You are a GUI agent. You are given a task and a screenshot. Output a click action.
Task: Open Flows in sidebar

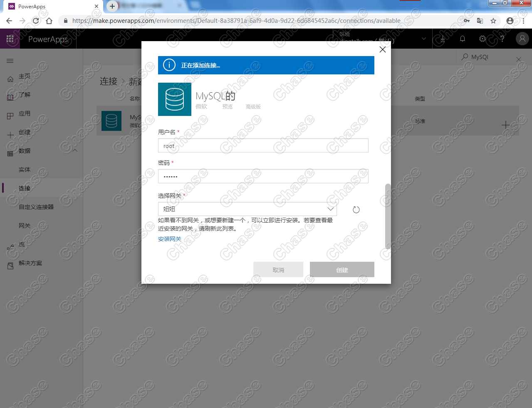click(x=22, y=244)
